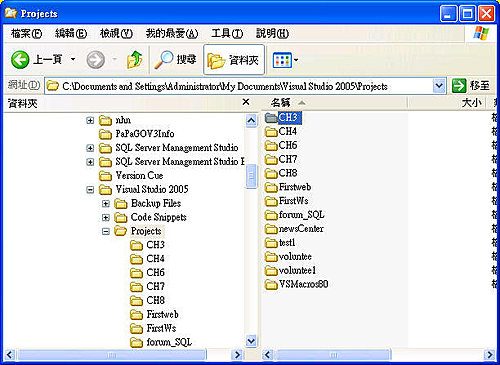Select CH8 folder in file list
Screen dimensions: 500x365
tap(281, 173)
